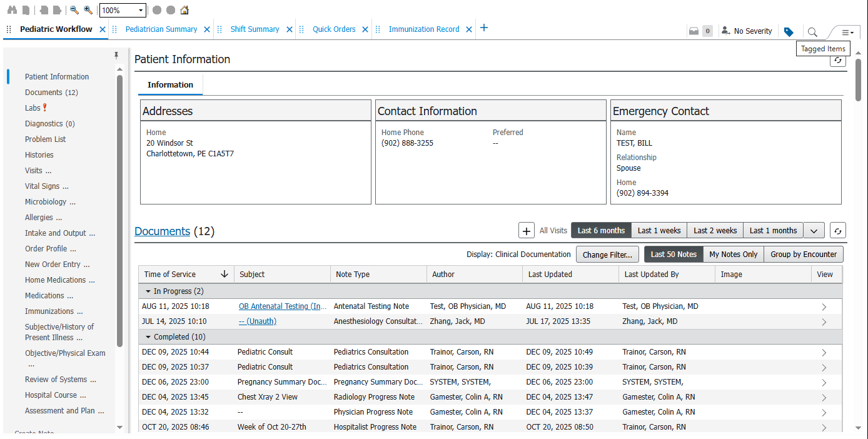Enable My Notes Only view
This screenshot has width=868, height=439.
pos(733,255)
